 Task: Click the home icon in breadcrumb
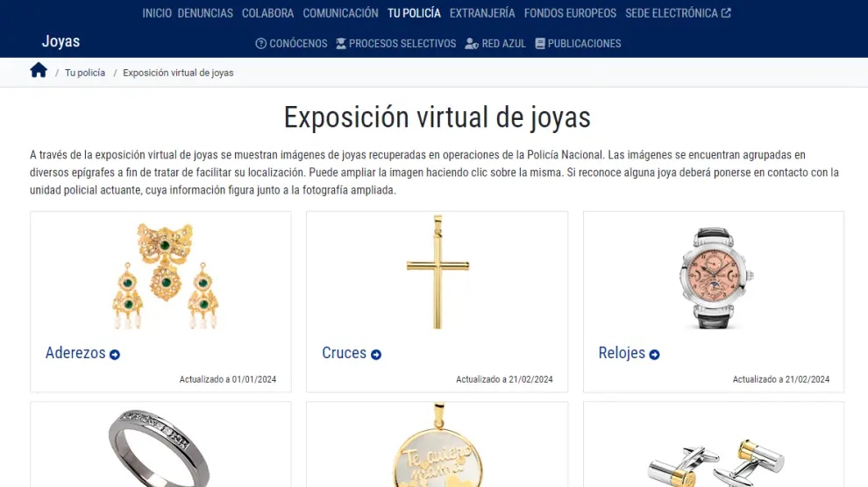point(39,70)
